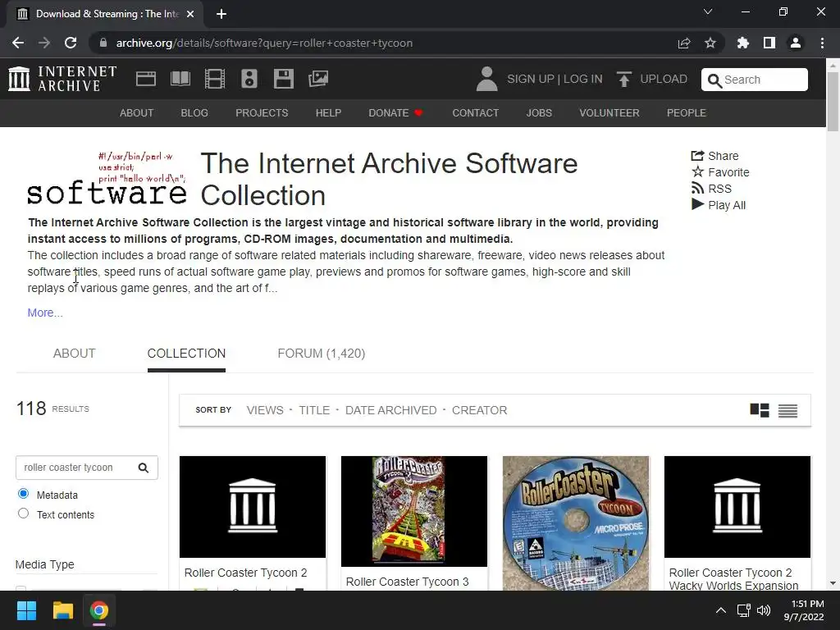
Task: Open File Explorer from the taskbar
Action: 62,610
